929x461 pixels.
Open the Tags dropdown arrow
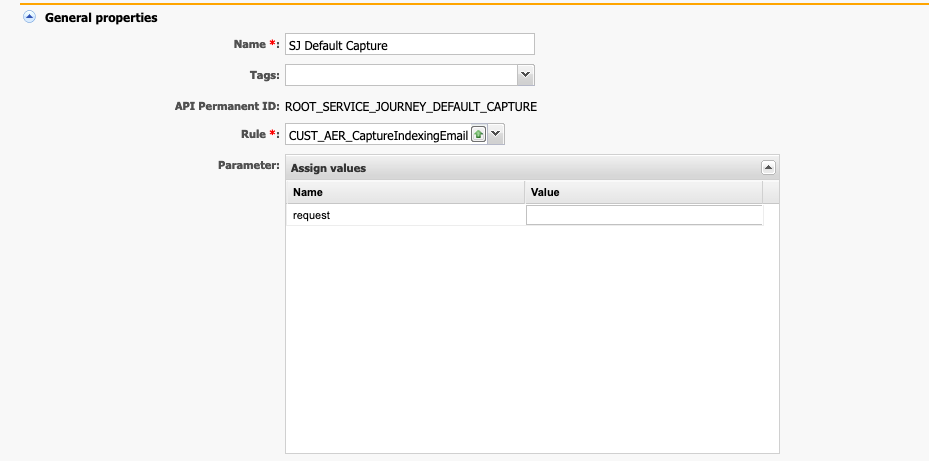(x=526, y=75)
